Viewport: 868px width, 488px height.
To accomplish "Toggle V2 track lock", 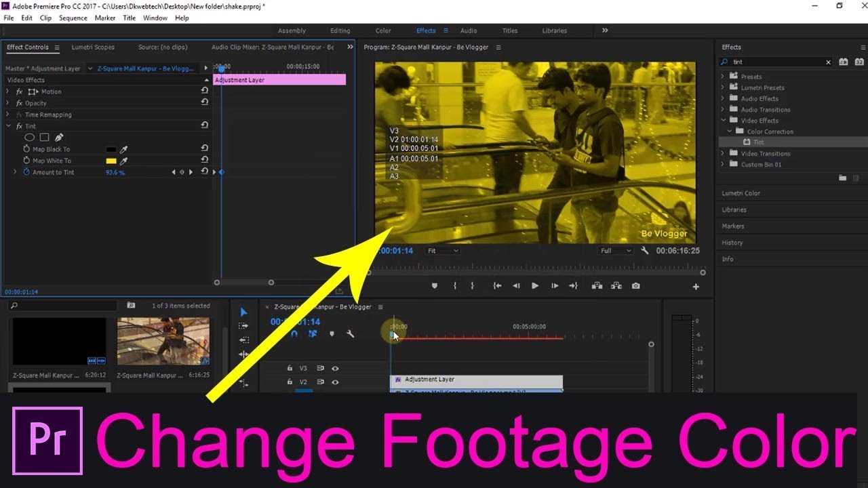I will tap(290, 382).
